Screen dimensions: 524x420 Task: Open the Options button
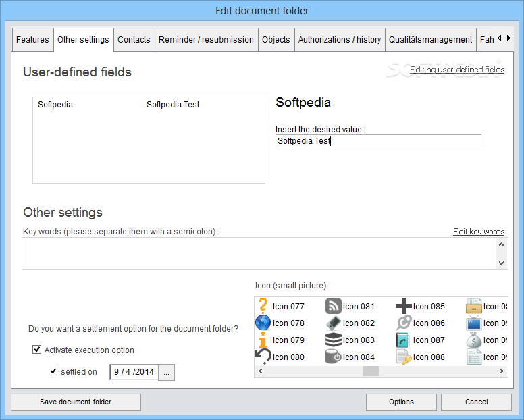[x=401, y=402]
